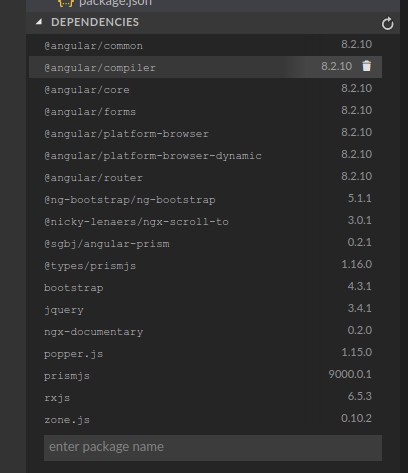
Task: Click the bootstrap version 4.3.1
Action: tap(360, 286)
